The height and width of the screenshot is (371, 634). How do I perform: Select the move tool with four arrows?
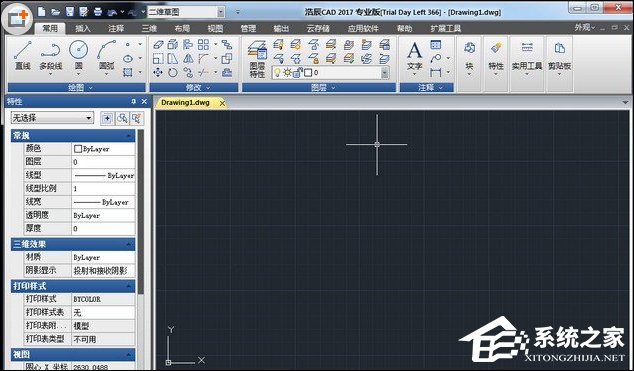tap(158, 73)
